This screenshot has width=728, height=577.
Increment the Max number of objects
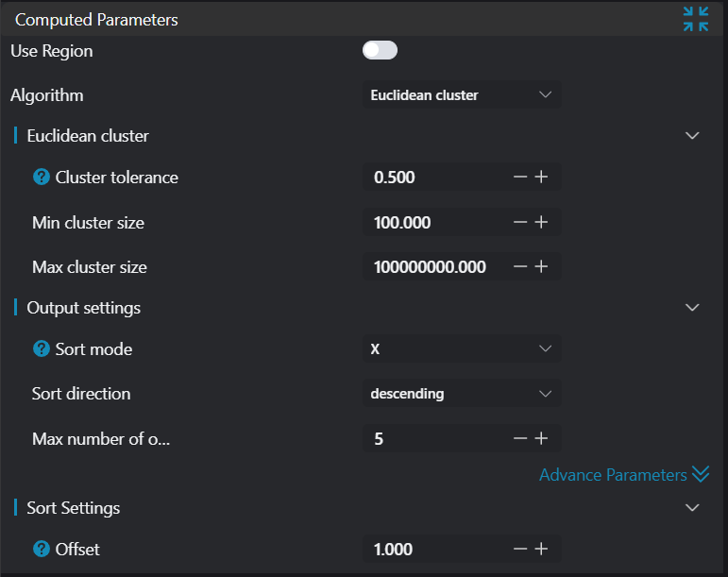(541, 438)
